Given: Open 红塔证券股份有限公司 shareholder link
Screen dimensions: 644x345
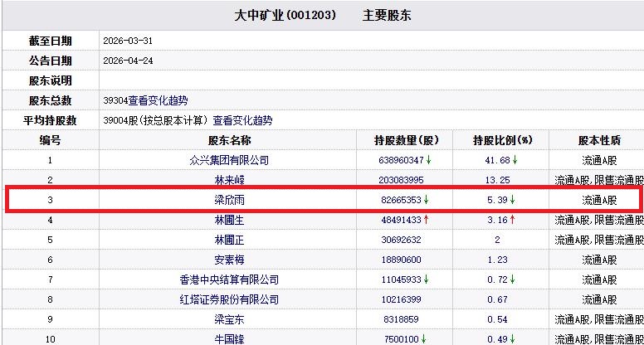Looking at the screenshot, I should click(229, 300).
